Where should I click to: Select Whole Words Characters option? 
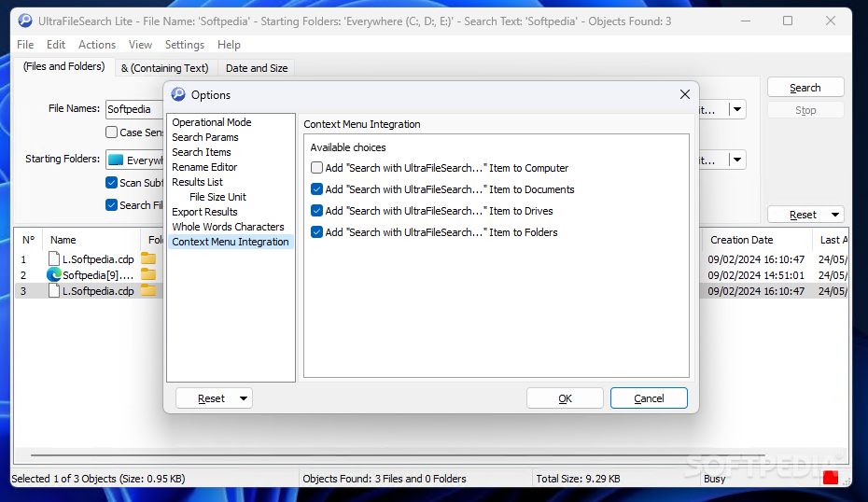coord(228,227)
